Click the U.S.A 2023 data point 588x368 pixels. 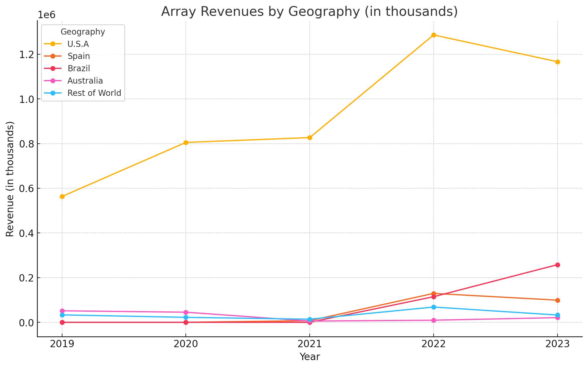558,62
